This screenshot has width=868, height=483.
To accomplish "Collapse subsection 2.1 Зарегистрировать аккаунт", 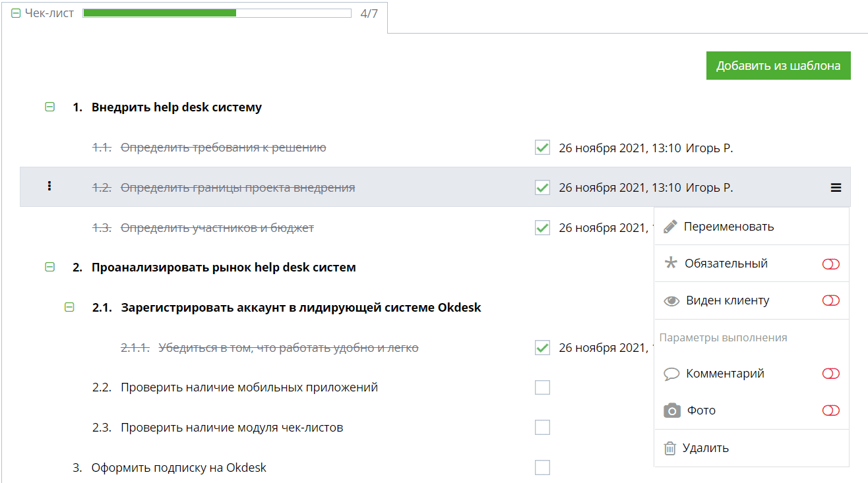I will 69,307.
